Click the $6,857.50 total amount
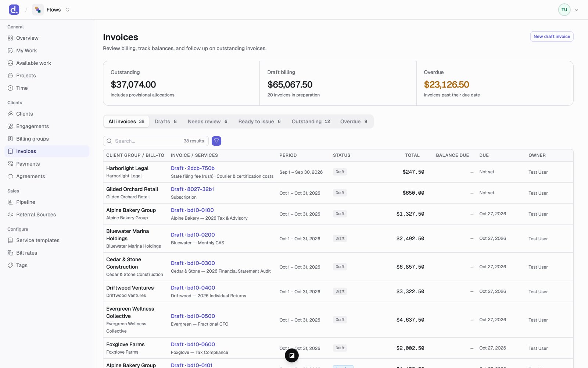This screenshot has width=588, height=368. click(410, 267)
